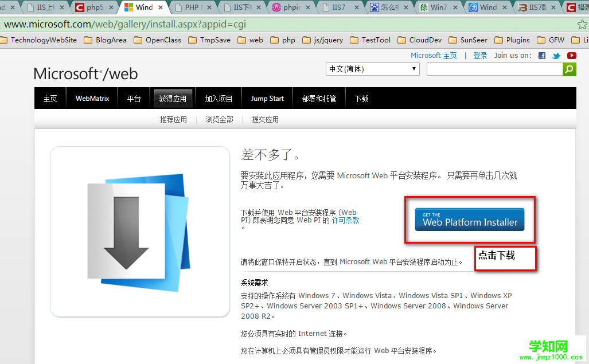The height and width of the screenshot is (364, 589).
Task: Select the 提交应用 sub-navigation link
Action: tap(265, 119)
